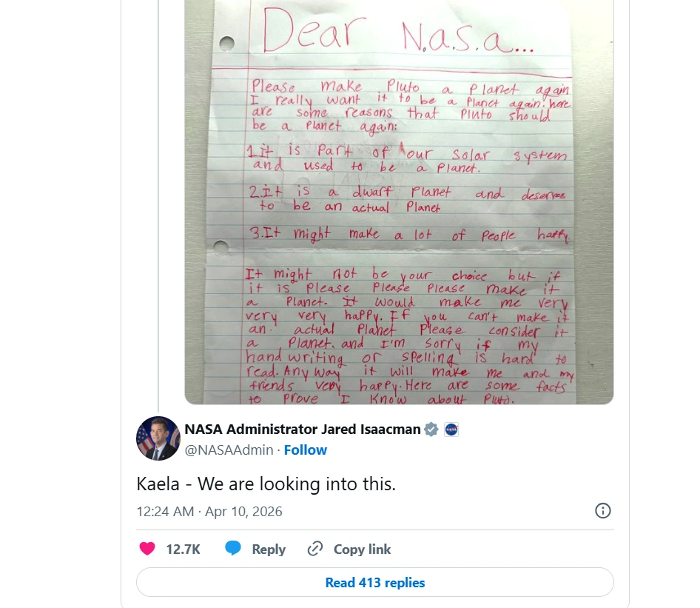Click the gray verified checkmark badge

pyautogui.click(x=431, y=429)
